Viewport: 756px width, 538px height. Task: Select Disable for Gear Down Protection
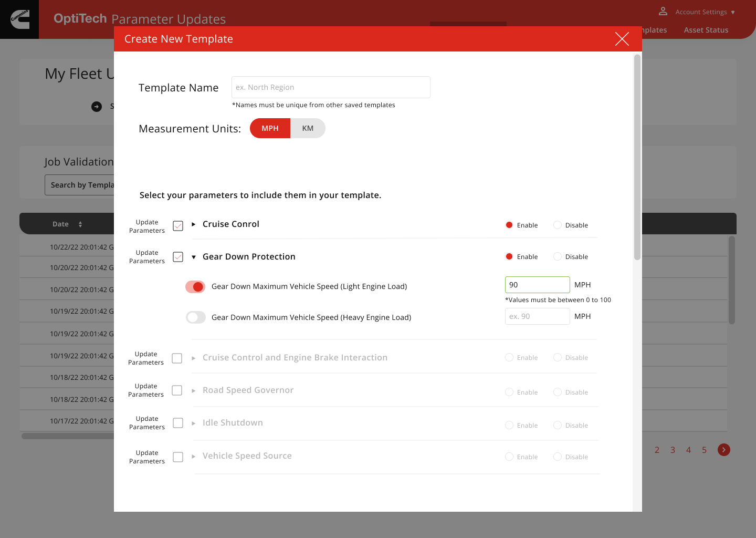tap(558, 256)
